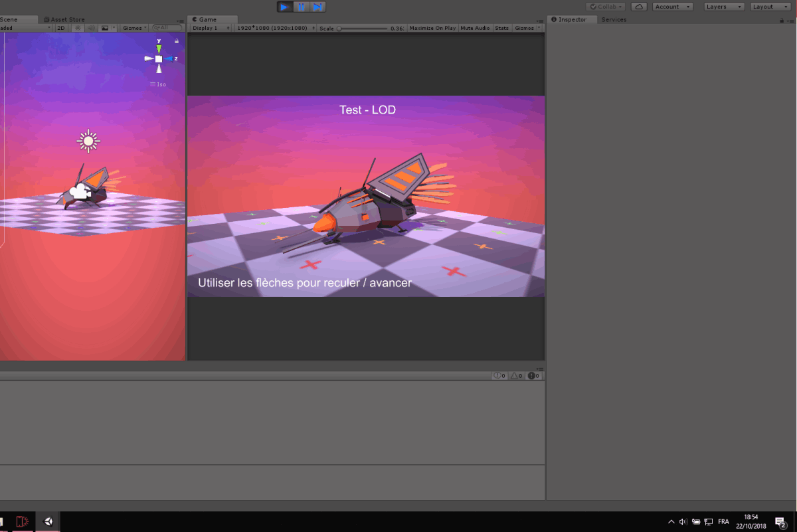Advance one frame with Step button

[x=318, y=7]
